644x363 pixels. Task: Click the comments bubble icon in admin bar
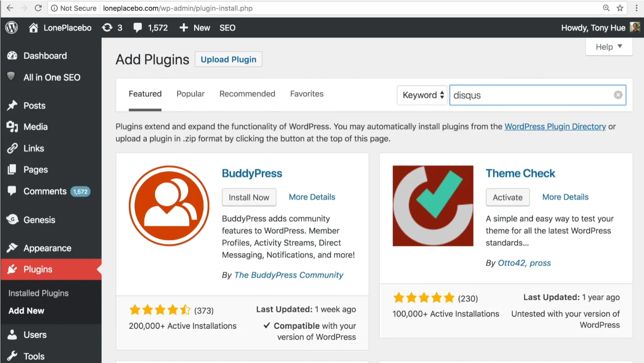coord(137,28)
